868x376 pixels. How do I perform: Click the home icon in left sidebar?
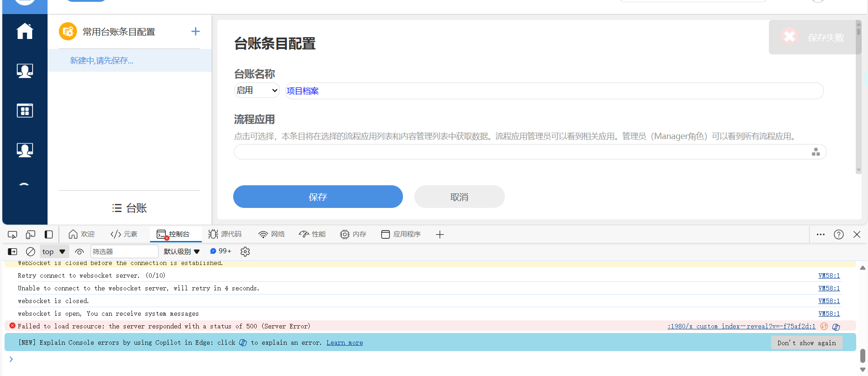pyautogui.click(x=24, y=31)
